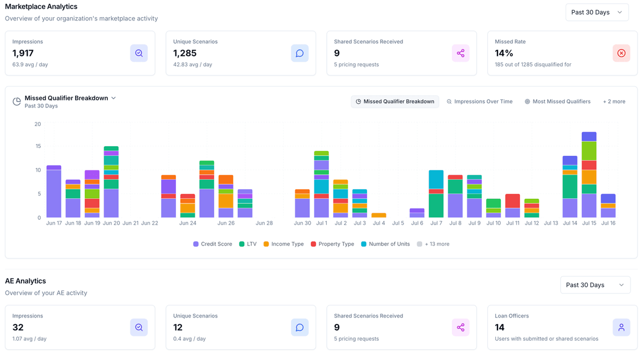Click the share icon on Shared Scenarios Received
Screen dimensions: 644x353
click(x=460, y=53)
